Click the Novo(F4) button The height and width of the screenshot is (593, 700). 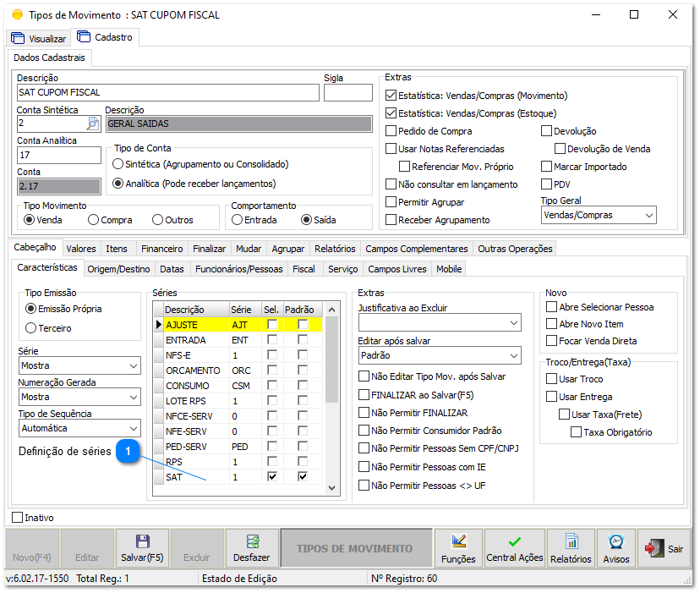(x=30, y=548)
